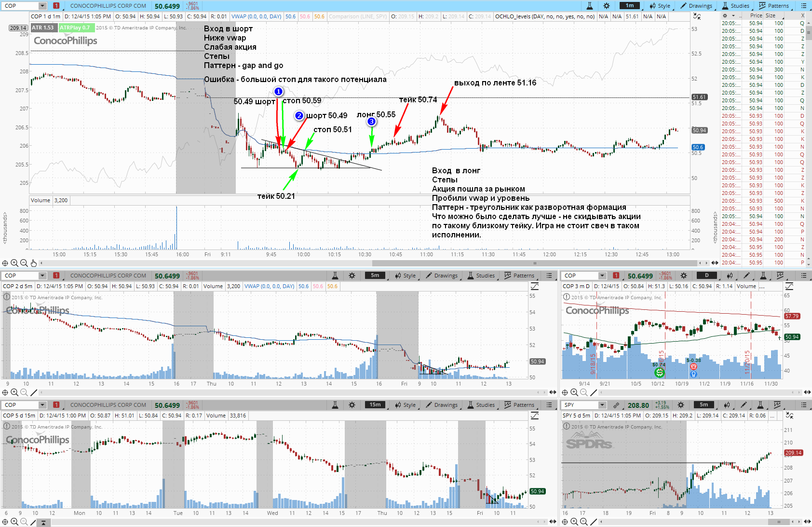Screen dimensions: 812x527
Task: Expand COP symbol dropdown on daily chart
Action: pyautogui.click(x=602, y=276)
